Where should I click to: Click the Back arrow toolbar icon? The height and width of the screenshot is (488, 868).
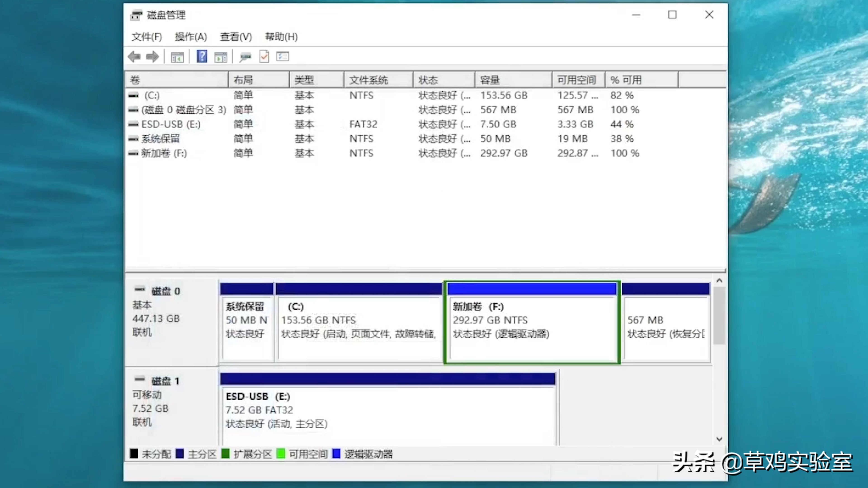click(134, 56)
